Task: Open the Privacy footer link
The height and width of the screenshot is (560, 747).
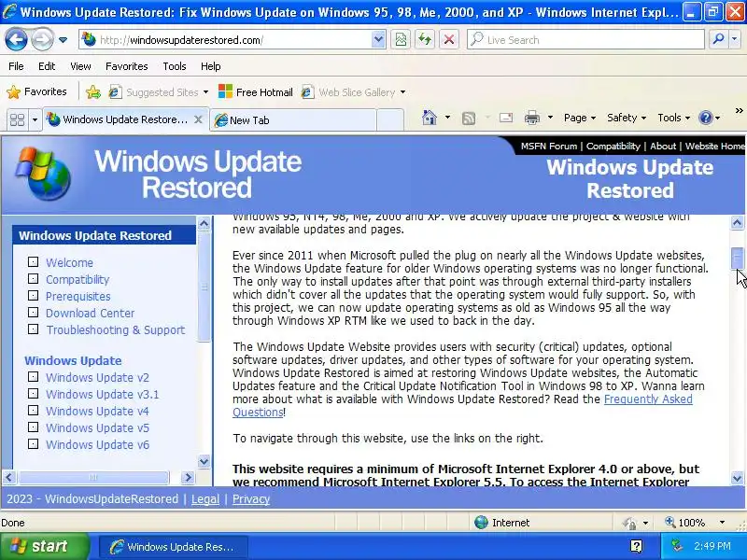Action: 251,499
